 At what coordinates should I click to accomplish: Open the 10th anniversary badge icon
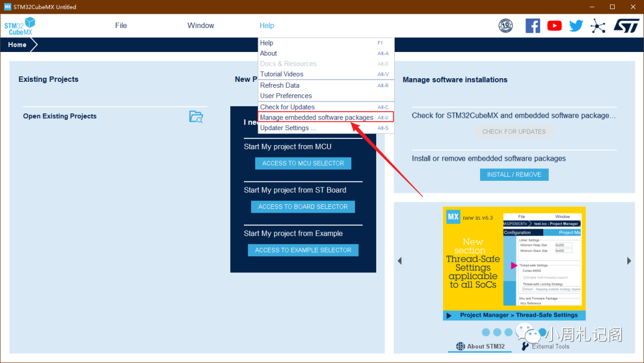506,26
